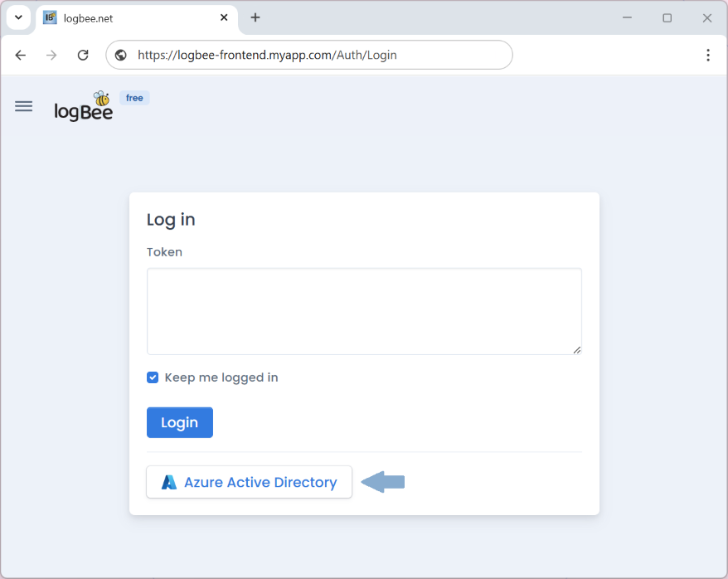Screen dimensions: 728x579
Task: Open the hamburger menu beside the logBee logo
Action: [23, 106]
